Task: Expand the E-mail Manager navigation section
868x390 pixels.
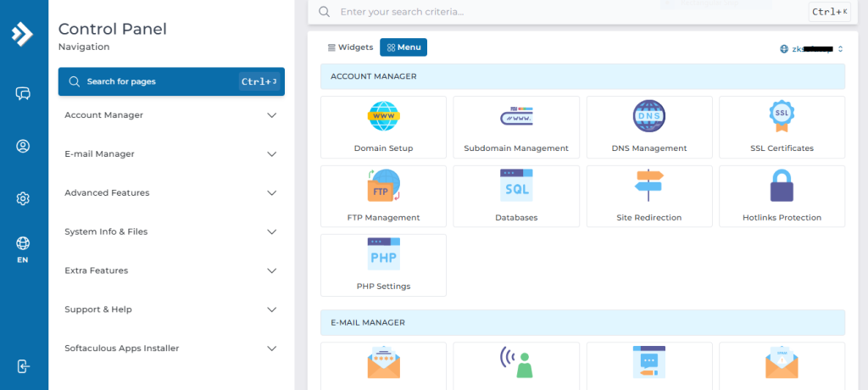Action: 170,154
